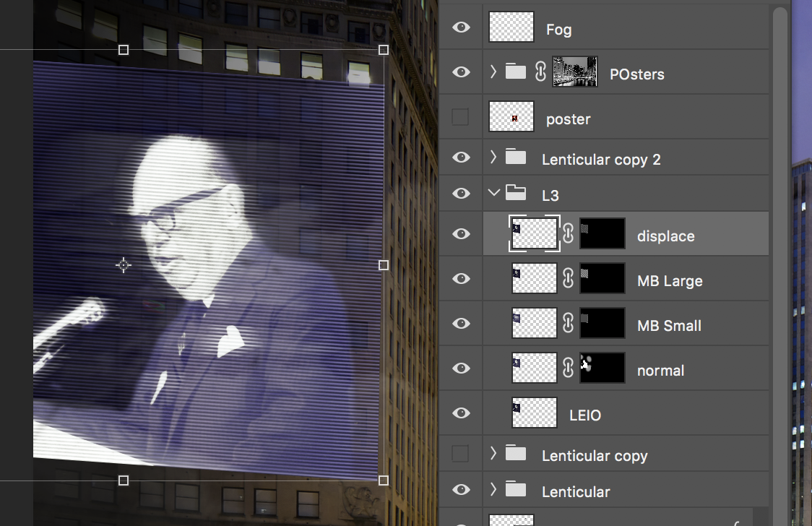Unlink the MB Small layer mask
Screen dimensions: 812x526
coord(569,324)
